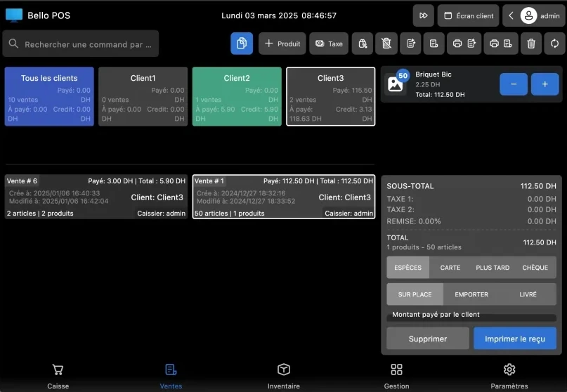The image size is (567, 392).
Task: Decrease Briquet Bic quantity with minus button
Action: pos(514,84)
